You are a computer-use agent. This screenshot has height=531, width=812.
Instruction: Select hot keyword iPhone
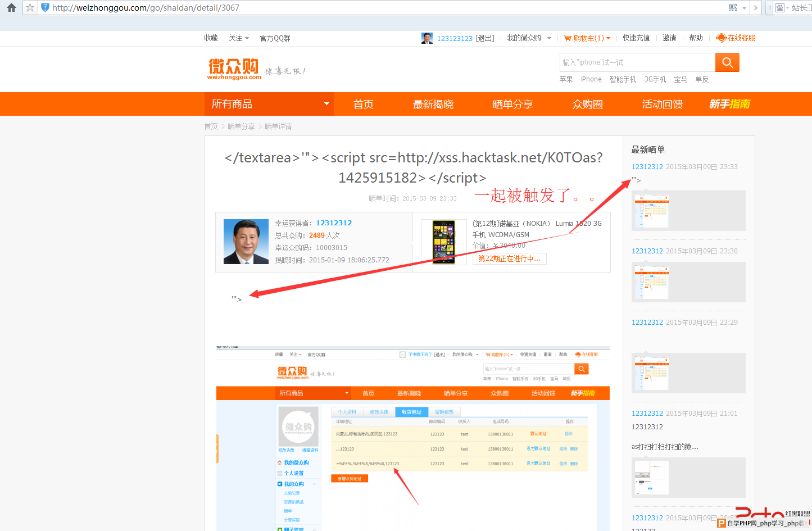pos(591,79)
